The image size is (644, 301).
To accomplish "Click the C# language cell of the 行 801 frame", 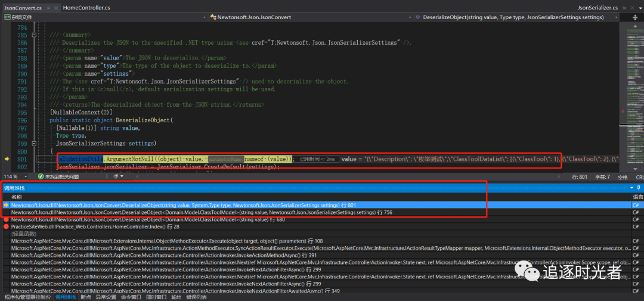I will [638, 205].
